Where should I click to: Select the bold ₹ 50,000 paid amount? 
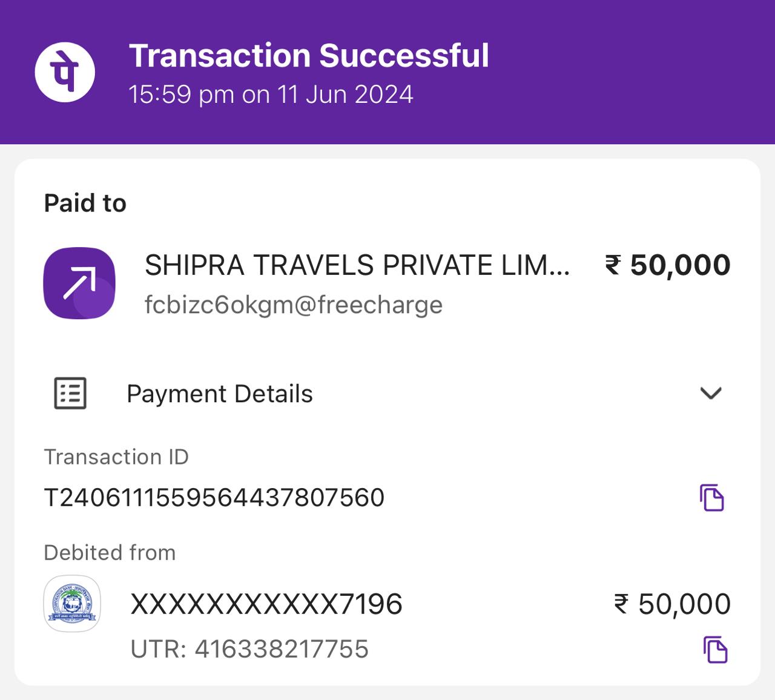coord(668,265)
